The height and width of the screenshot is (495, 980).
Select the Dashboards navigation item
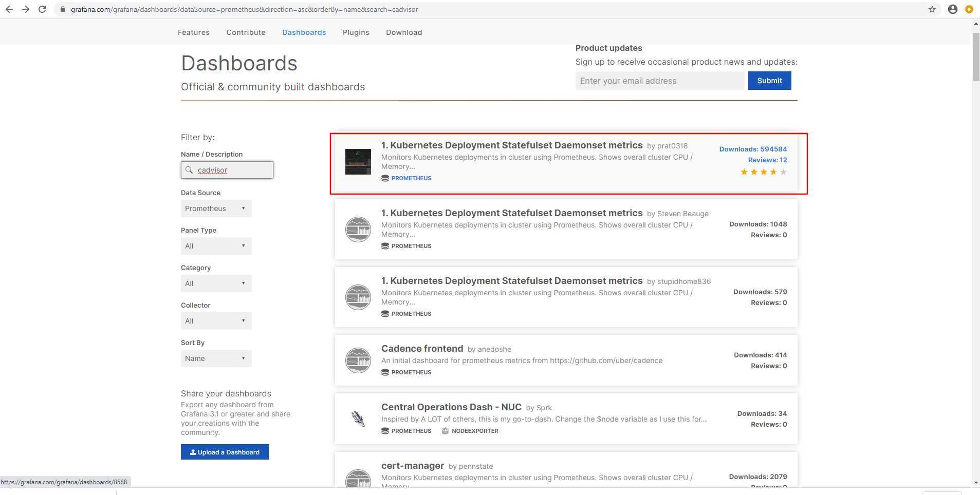coord(304,32)
